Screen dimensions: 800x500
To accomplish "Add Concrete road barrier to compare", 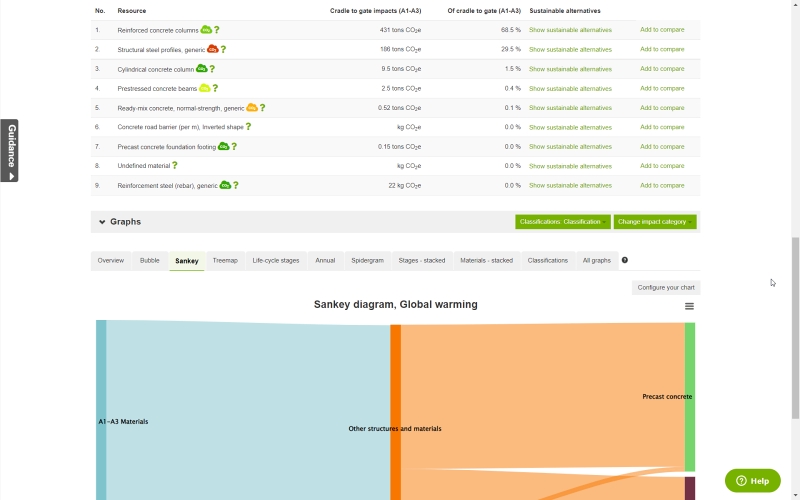I will coord(662,127).
